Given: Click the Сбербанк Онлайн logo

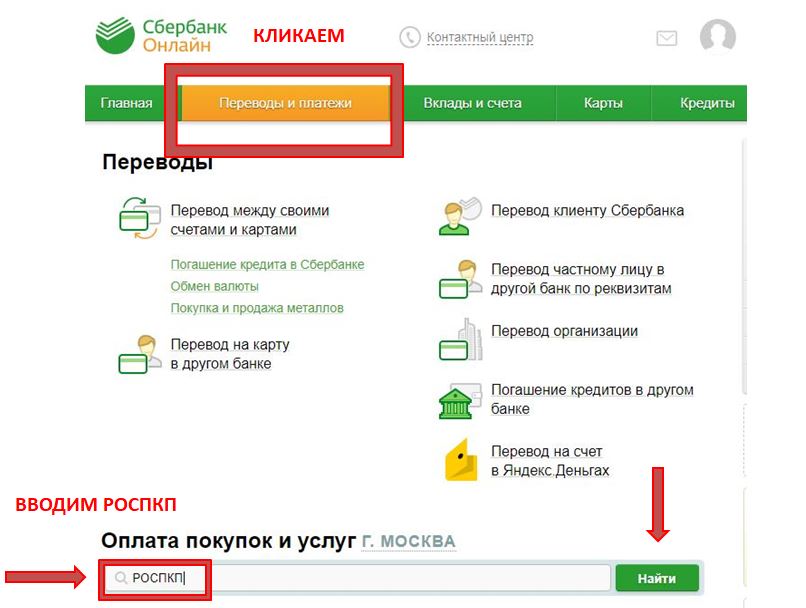Looking at the screenshot, I should pos(161,35).
